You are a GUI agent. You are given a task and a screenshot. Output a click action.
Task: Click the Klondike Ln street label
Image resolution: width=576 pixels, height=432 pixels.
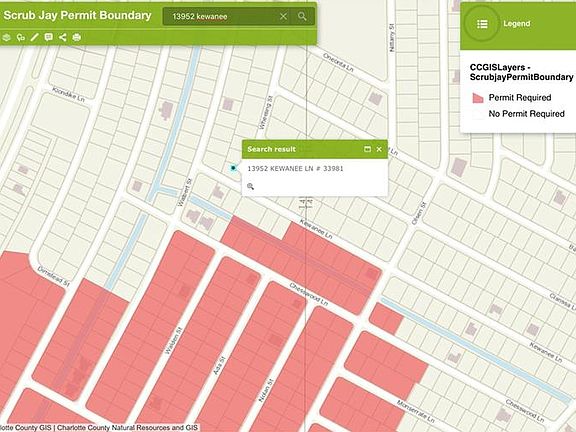point(68,95)
